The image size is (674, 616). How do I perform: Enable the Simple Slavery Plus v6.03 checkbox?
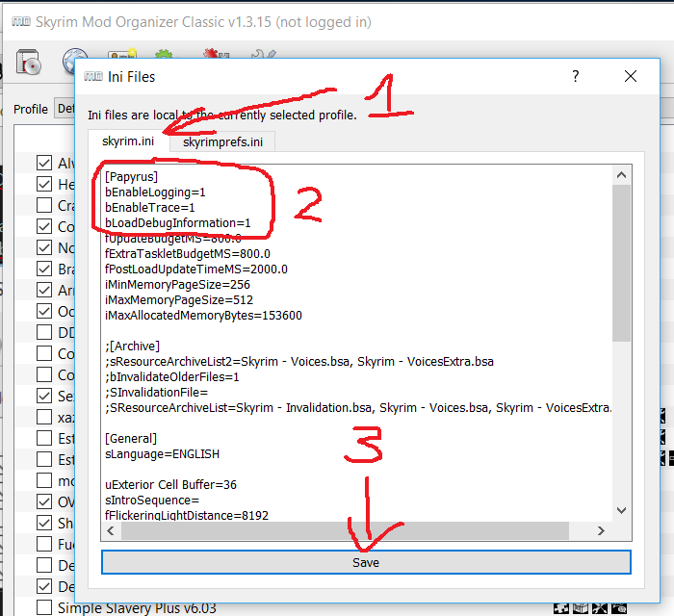pos(44,607)
